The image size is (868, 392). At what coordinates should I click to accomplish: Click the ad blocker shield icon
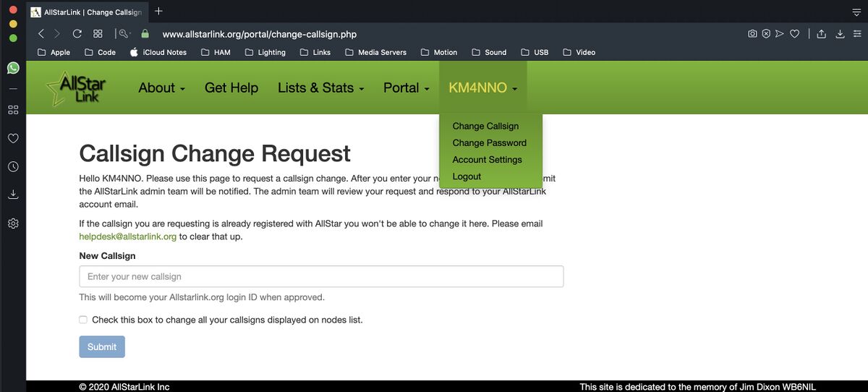coord(766,34)
